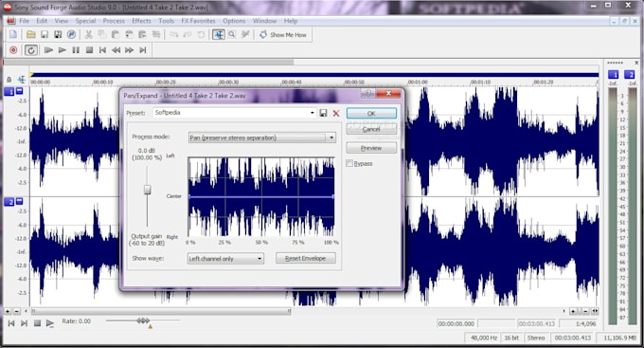644x348 pixels.
Task: Click the pan envelope line at Center
Action: (x=261, y=196)
